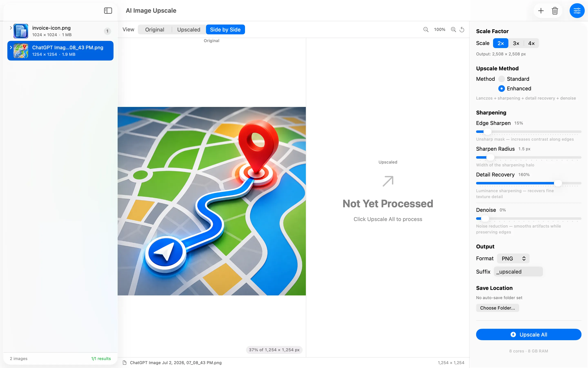Delete images with the trash icon

pyautogui.click(x=555, y=11)
